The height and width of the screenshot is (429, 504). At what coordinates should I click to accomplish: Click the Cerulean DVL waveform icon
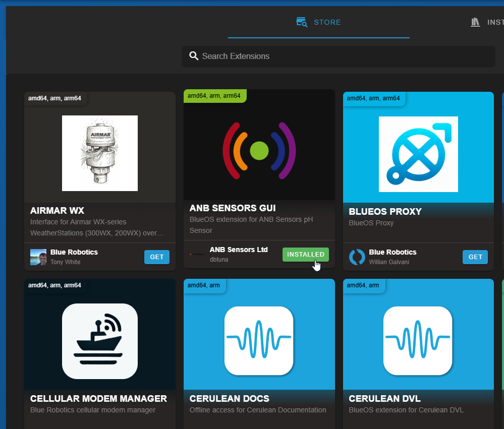418,341
